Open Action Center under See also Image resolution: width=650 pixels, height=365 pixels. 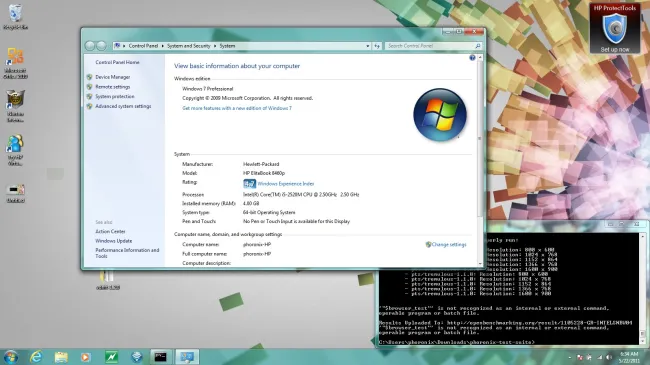(110, 231)
